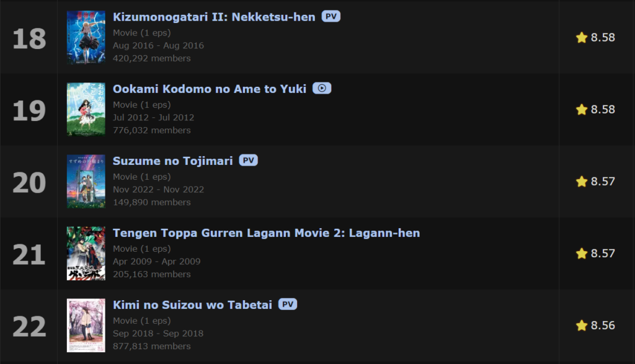Click the star icon in Suzume no Tojimari's row
Image resolution: width=635 pixels, height=364 pixels.
(x=582, y=182)
